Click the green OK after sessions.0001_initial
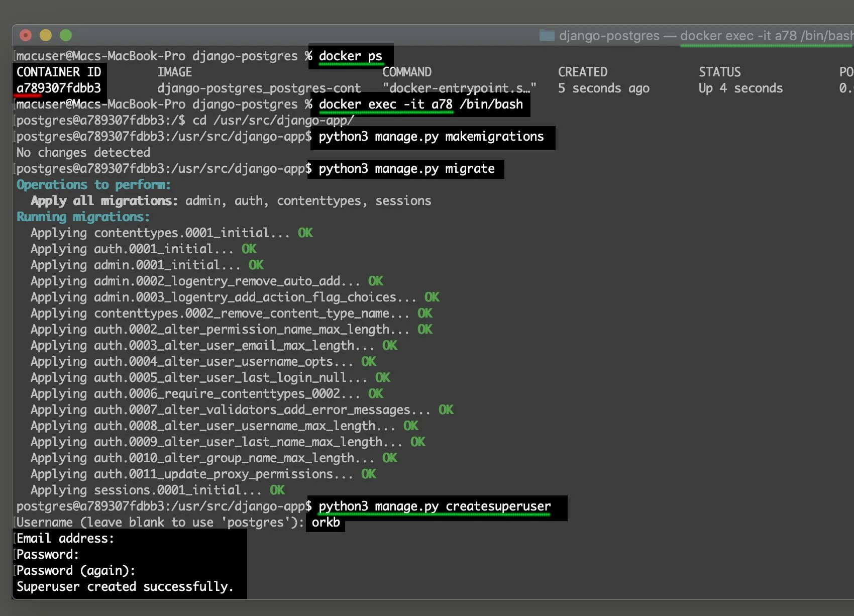The image size is (854, 616). coord(277,490)
